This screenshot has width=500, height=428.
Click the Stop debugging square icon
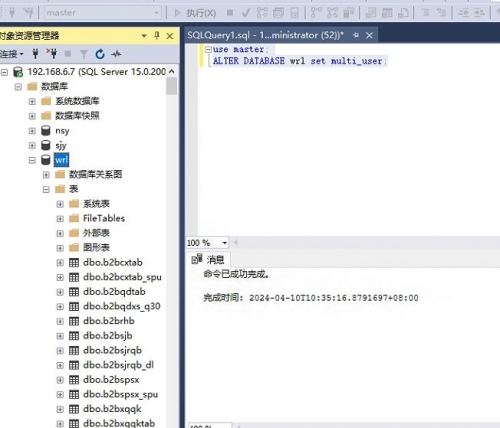click(230, 13)
